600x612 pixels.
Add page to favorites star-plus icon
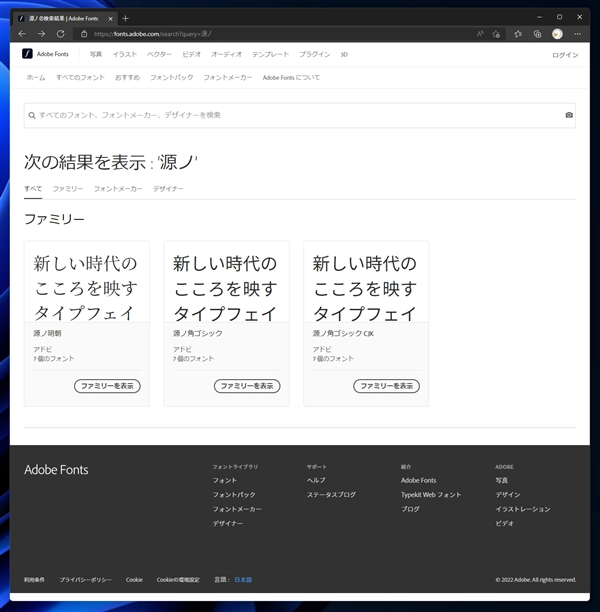[x=497, y=34]
